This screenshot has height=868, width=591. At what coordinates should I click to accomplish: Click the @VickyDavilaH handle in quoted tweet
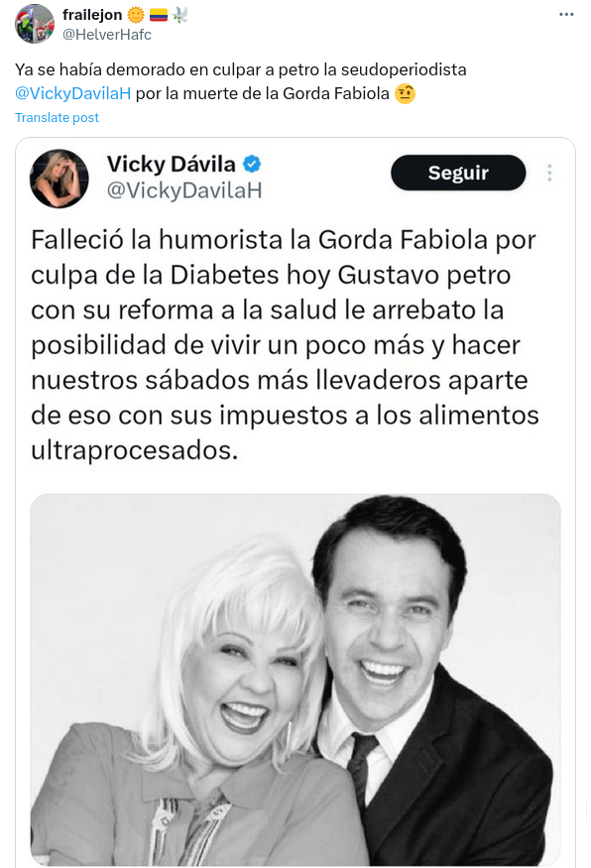pyautogui.click(x=184, y=190)
